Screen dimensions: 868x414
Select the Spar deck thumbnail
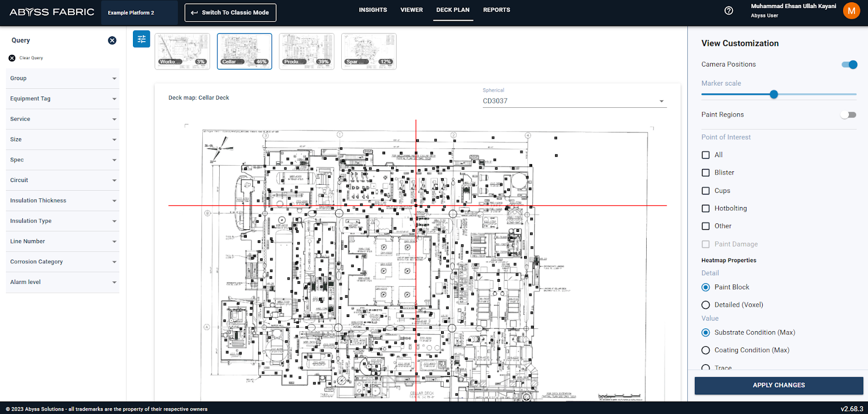[x=369, y=51]
